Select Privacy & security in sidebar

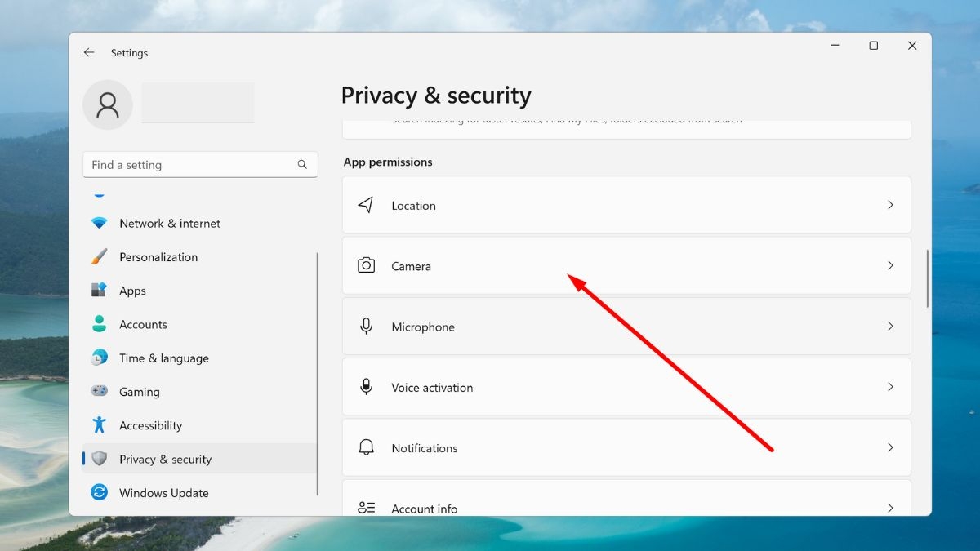tap(199, 459)
